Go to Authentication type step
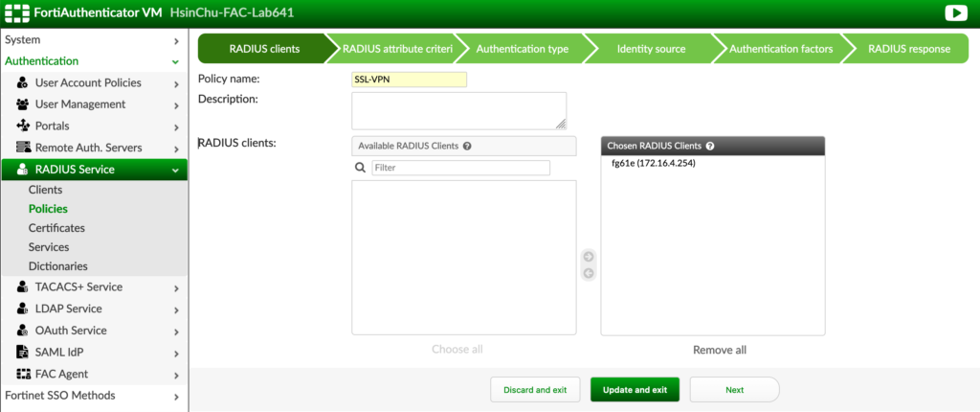 (523, 49)
